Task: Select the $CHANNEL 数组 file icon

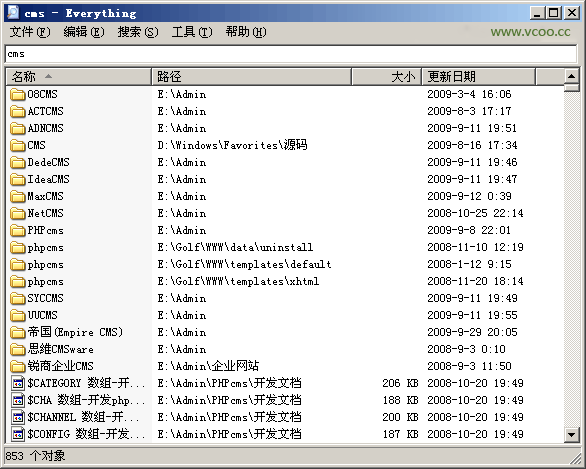Action: point(18,417)
